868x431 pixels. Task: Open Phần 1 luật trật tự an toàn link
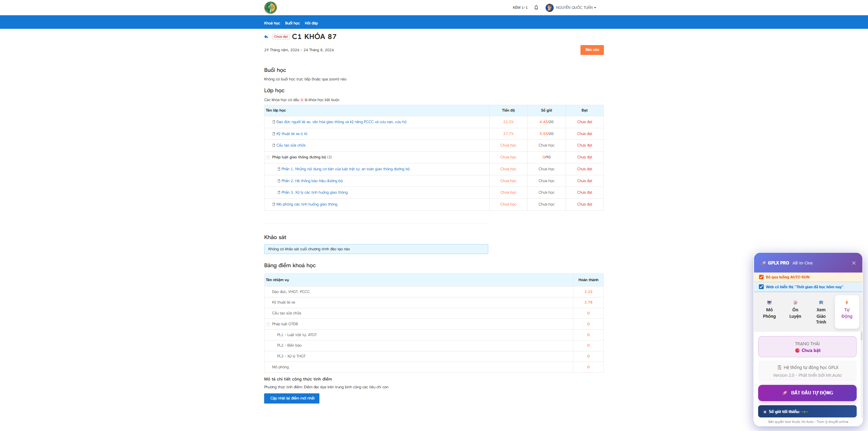(345, 169)
